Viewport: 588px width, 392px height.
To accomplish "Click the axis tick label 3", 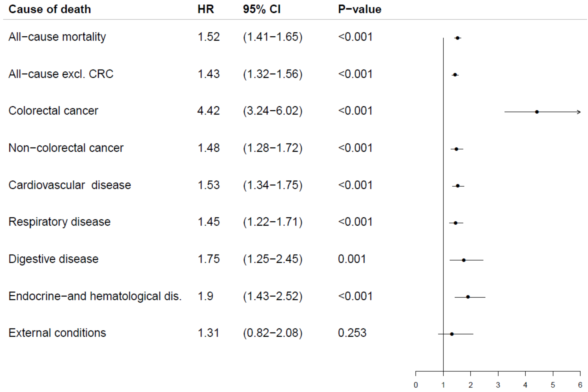I will click(x=498, y=385).
